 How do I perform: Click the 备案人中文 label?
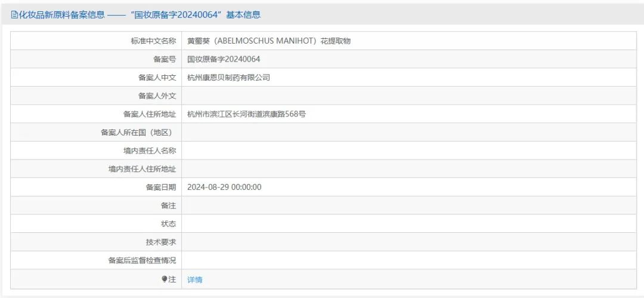pyautogui.click(x=157, y=78)
